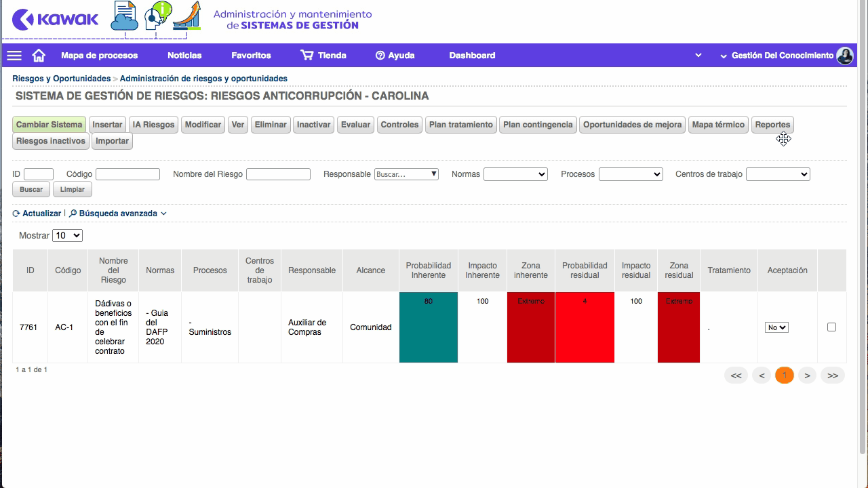Image resolution: width=868 pixels, height=488 pixels.
Task: Select page 1 in pagination
Action: pos(785,375)
